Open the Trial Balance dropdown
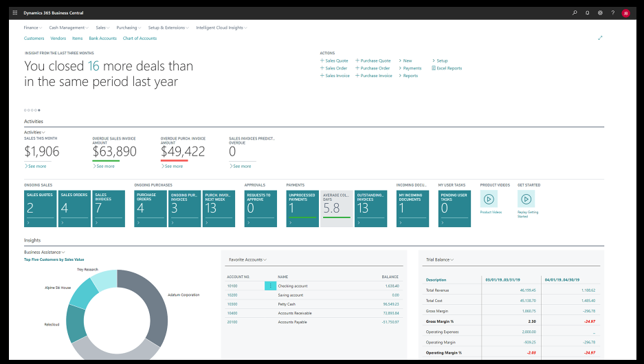The width and height of the screenshot is (644, 364). point(439,259)
